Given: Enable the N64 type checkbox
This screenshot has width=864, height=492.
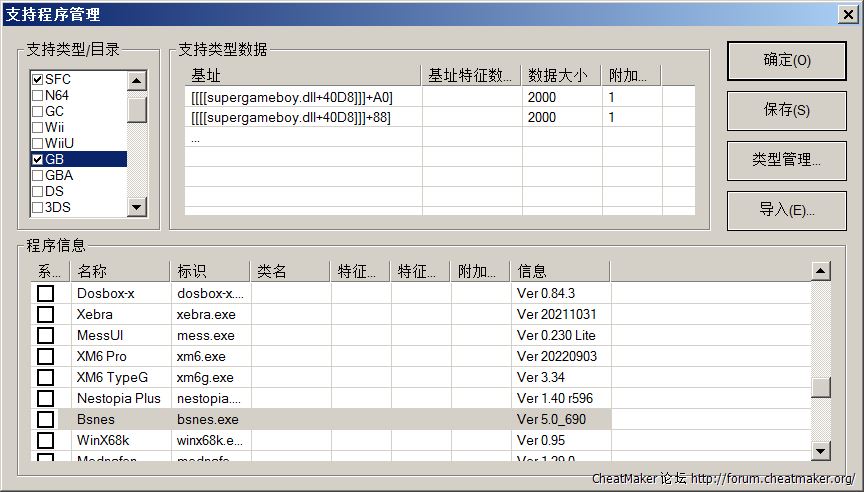Looking at the screenshot, I should (38, 95).
